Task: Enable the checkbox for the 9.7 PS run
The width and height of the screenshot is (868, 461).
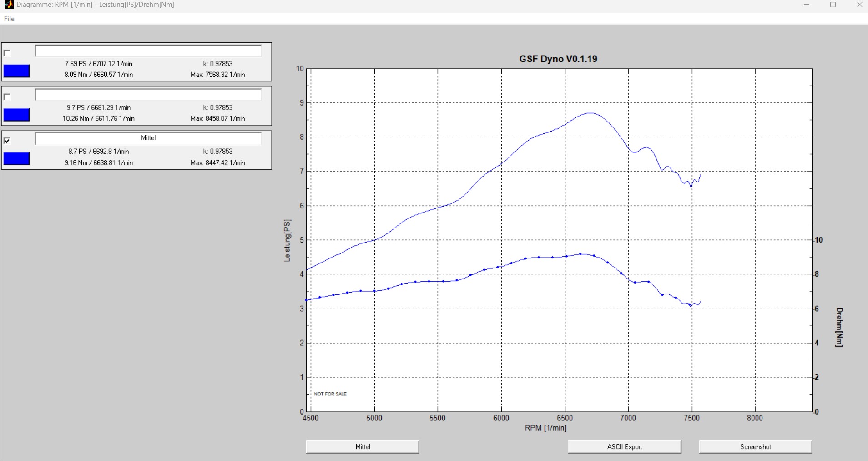Action: point(7,97)
